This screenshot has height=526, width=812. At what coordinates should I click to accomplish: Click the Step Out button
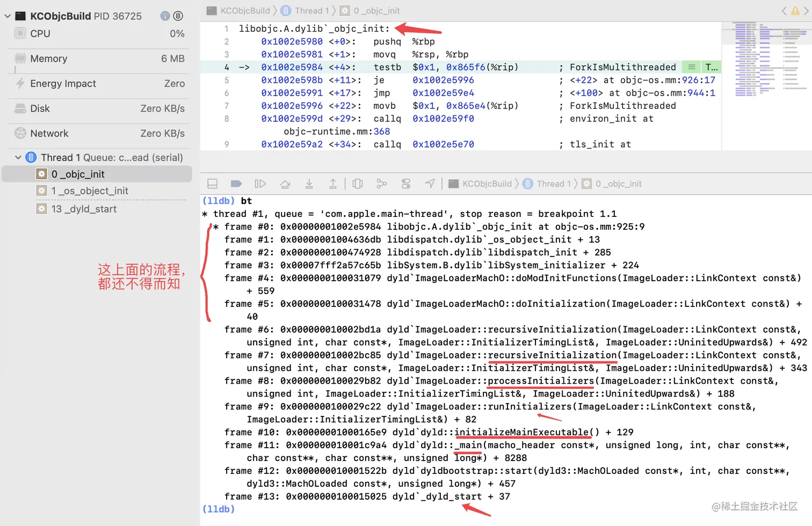pyautogui.click(x=333, y=184)
